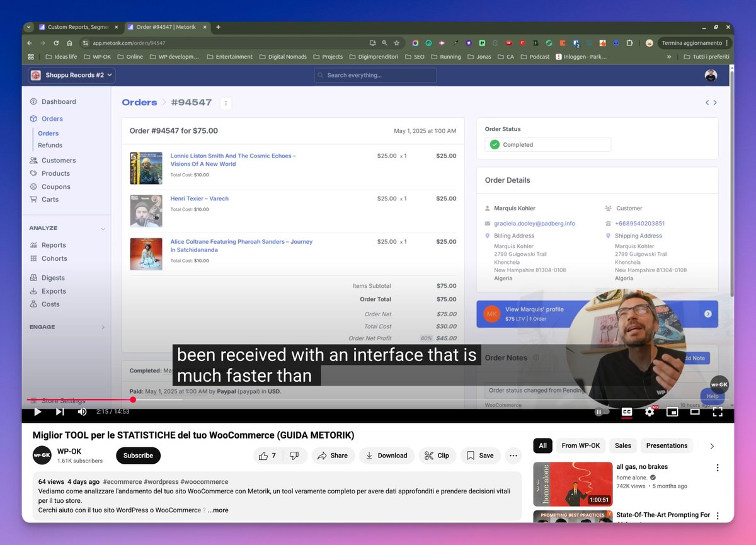
Task: Mute the video volume
Action: (83, 412)
